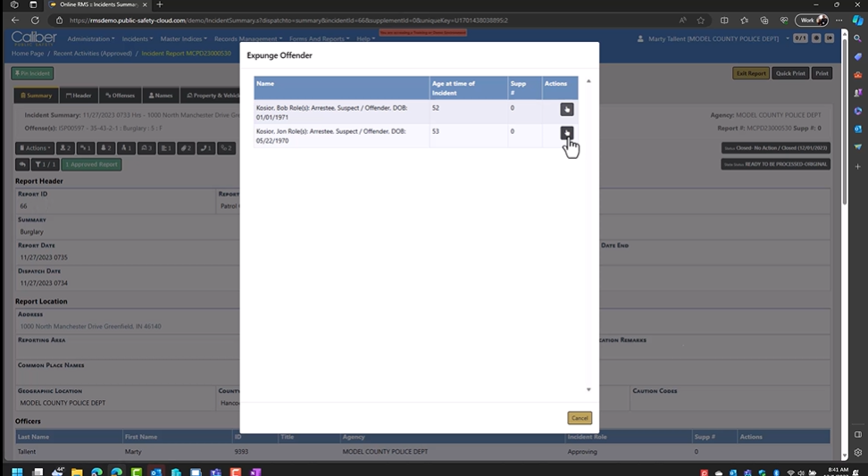
Task: Open the Administration dropdown menu
Action: tap(90, 39)
